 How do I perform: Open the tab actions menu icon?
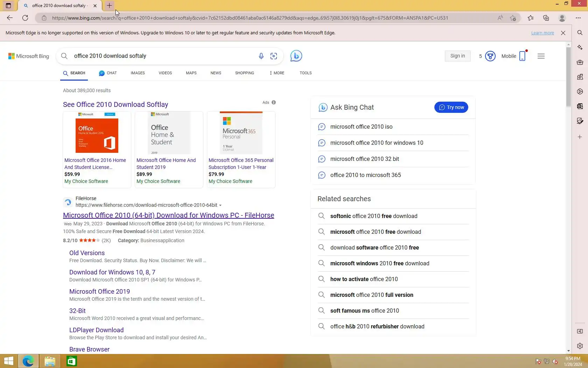(8, 6)
